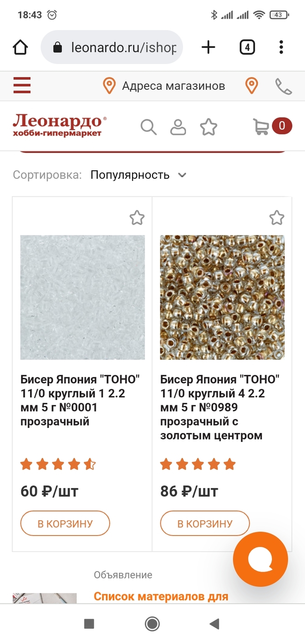Image resolution: width=305 pixels, height=644 pixels.
Task: Open the Список материалов для ad link
Action: pos(161,596)
